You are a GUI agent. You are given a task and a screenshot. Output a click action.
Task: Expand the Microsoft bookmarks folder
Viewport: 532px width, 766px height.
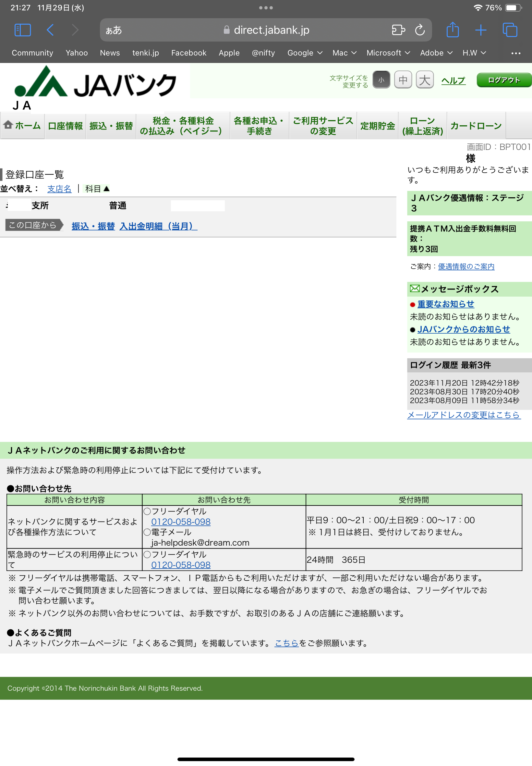[388, 53]
